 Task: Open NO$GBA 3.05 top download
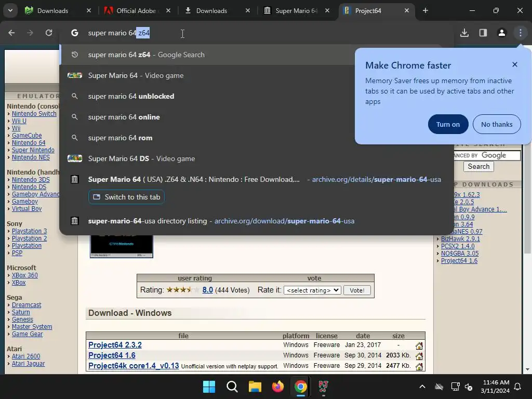(460, 254)
